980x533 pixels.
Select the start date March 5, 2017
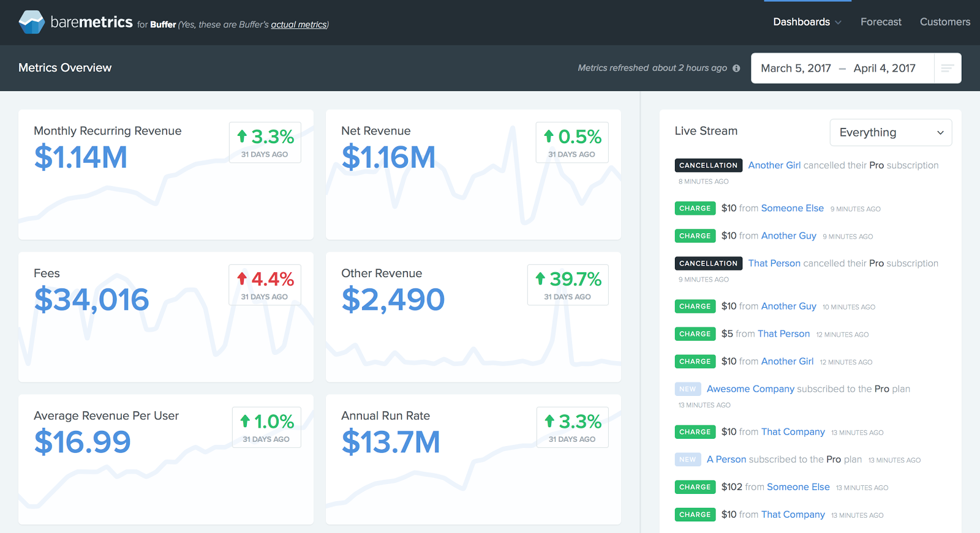[x=796, y=68]
